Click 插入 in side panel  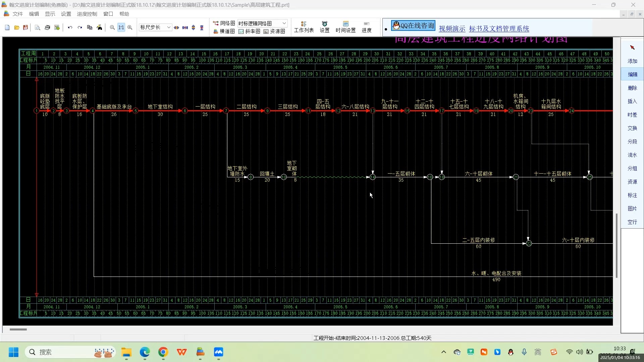click(x=632, y=101)
